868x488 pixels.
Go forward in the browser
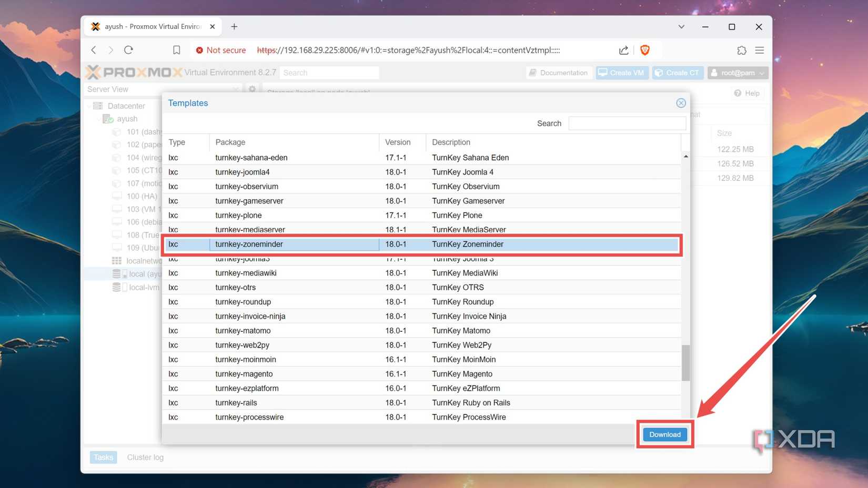tap(110, 50)
